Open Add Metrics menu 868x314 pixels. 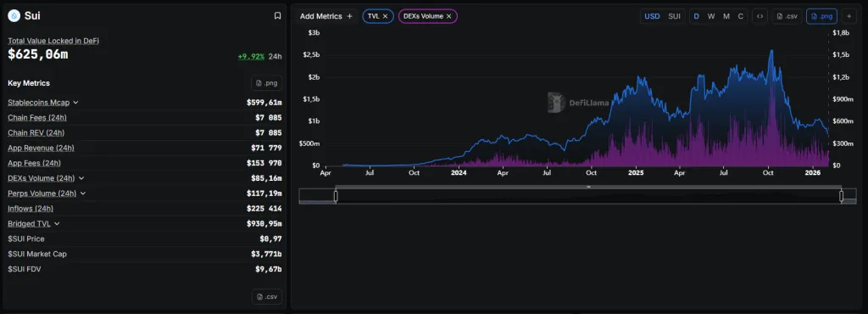tap(326, 16)
